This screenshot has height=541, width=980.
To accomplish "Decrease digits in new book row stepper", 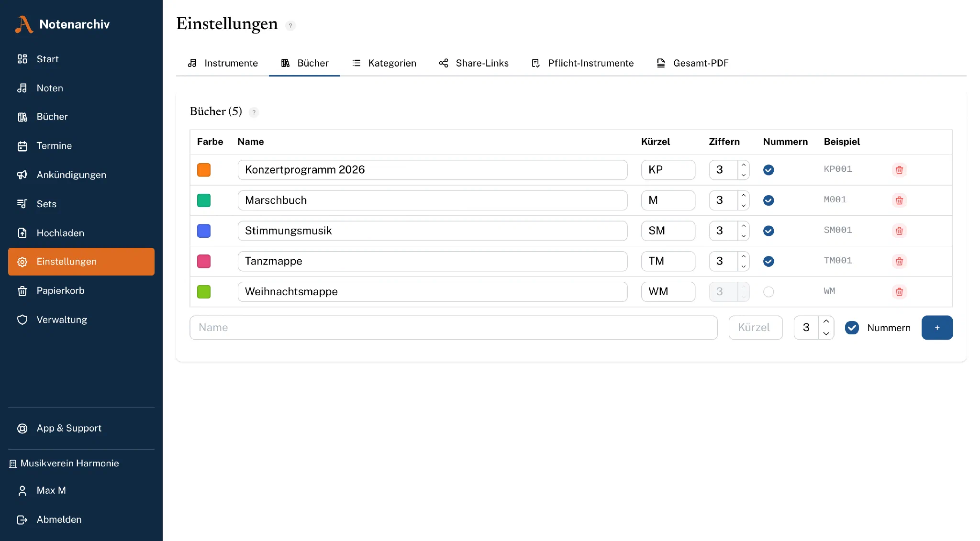I will tap(826, 334).
